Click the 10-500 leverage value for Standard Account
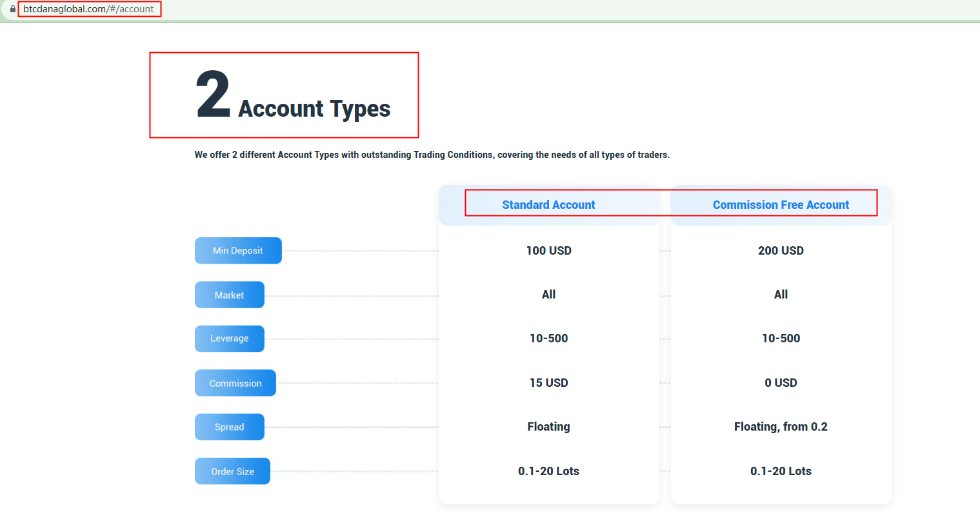This screenshot has height=528, width=980. tap(548, 338)
